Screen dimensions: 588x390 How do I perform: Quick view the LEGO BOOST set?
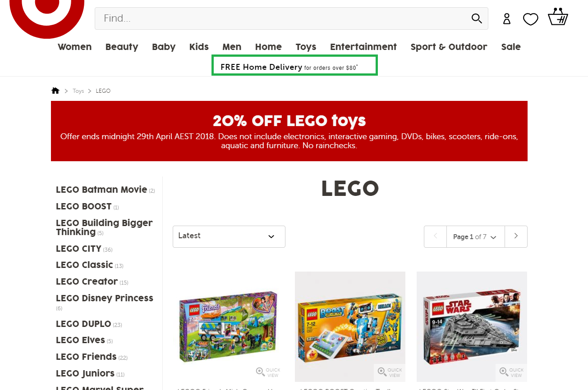click(x=390, y=372)
